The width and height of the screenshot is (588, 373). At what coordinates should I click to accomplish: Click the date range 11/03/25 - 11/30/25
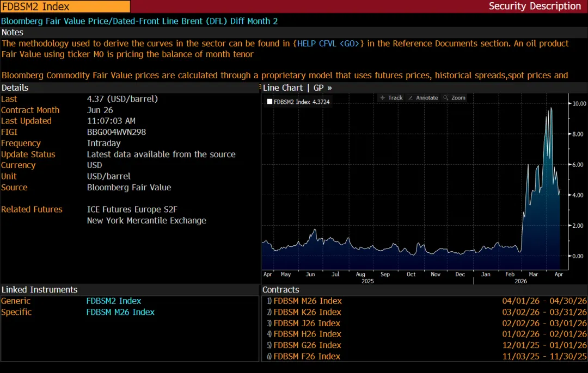tap(544, 357)
